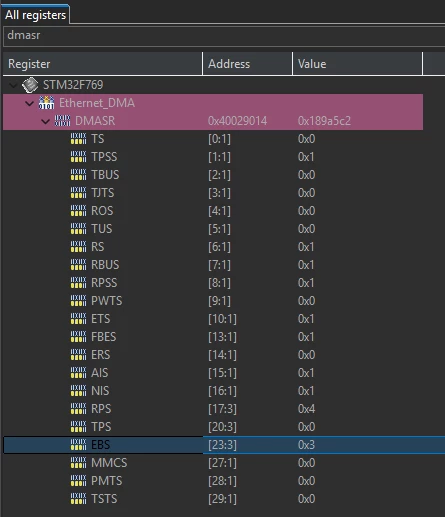Click the ETS bit range [10:1]
This screenshot has height=517, width=445.
point(222,319)
